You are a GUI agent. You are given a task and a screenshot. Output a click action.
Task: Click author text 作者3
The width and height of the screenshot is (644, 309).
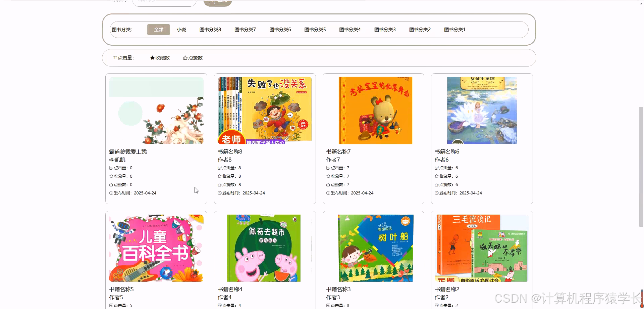[x=333, y=298]
